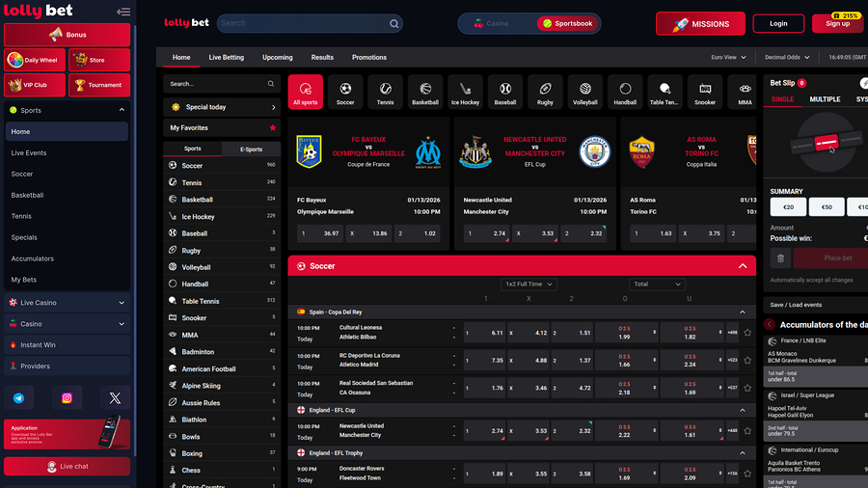Open the Live Events sidebar link

point(29,152)
